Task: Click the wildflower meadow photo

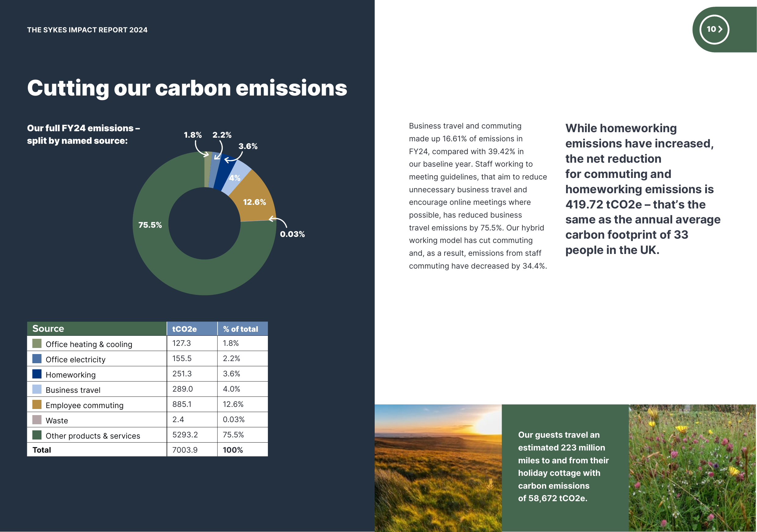Action: click(692, 468)
